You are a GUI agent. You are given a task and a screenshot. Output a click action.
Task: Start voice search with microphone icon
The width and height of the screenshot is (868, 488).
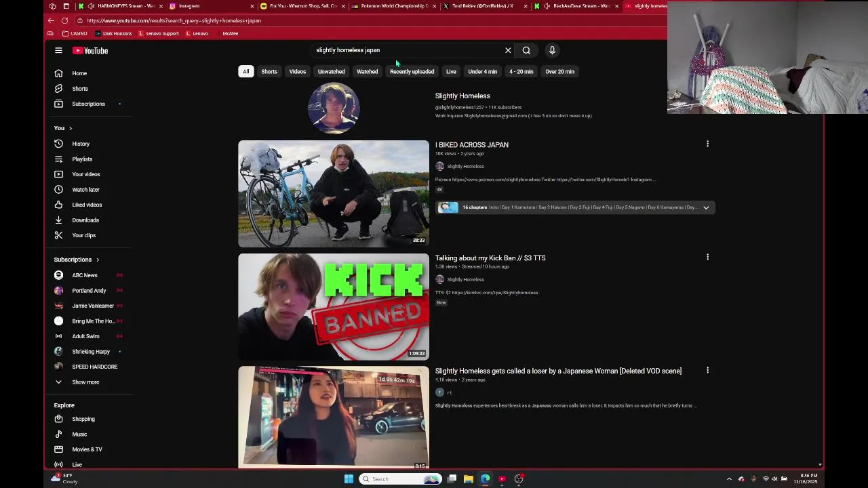coord(552,50)
